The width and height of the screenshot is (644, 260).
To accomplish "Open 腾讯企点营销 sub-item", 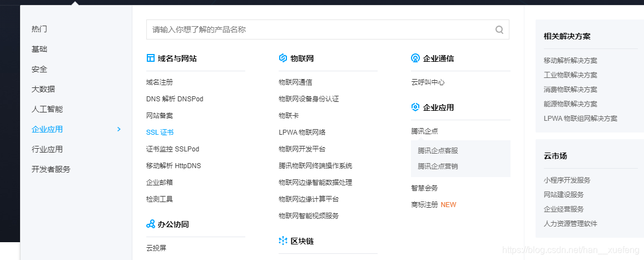I will pyautogui.click(x=438, y=166).
